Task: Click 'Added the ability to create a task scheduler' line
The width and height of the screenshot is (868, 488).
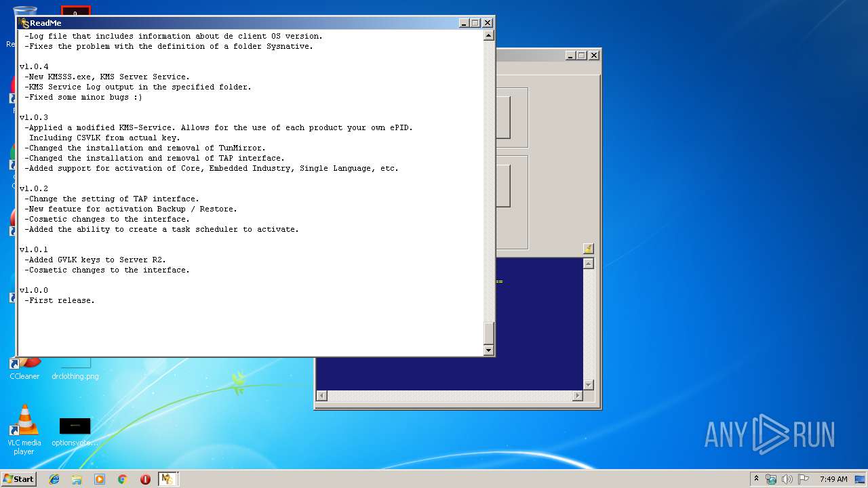Action: [161, 229]
